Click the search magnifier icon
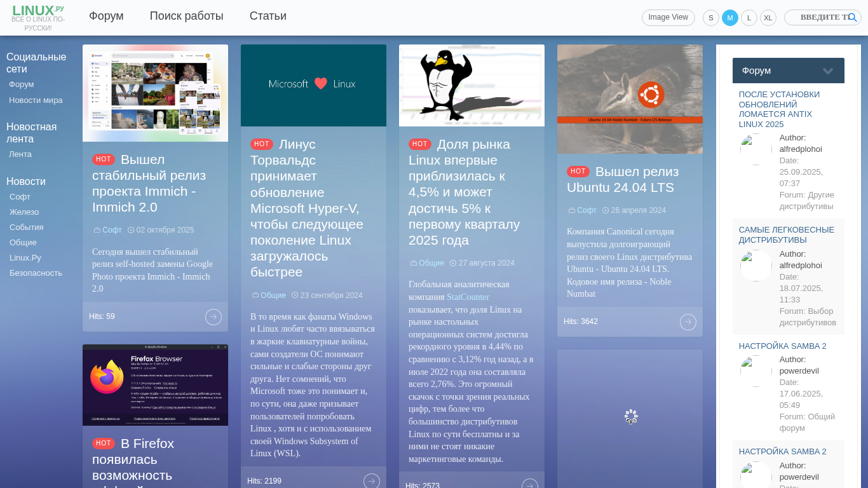This screenshot has height=488, width=868. (x=852, y=17)
